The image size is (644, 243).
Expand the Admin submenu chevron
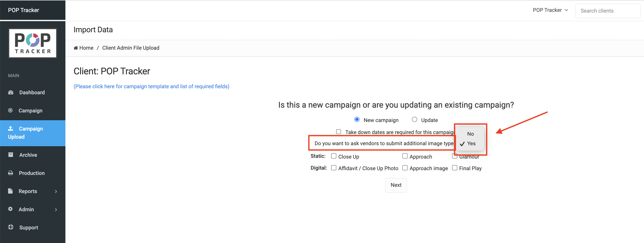click(x=56, y=210)
